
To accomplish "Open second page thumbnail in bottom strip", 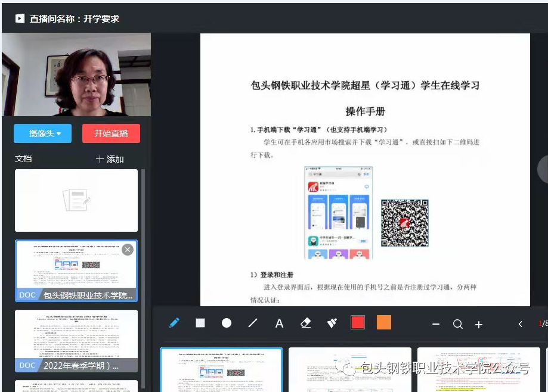I will pyautogui.click(x=350, y=370).
